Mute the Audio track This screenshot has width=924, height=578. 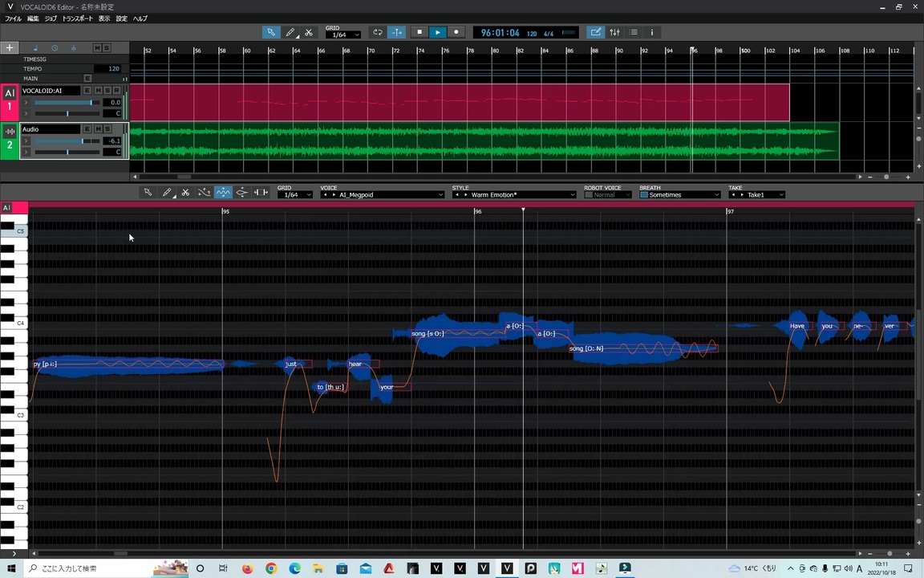(98, 129)
